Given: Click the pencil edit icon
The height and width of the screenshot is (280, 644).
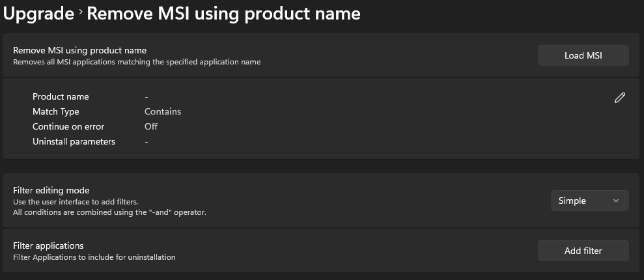Looking at the screenshot, I should (x=619, y=98).
